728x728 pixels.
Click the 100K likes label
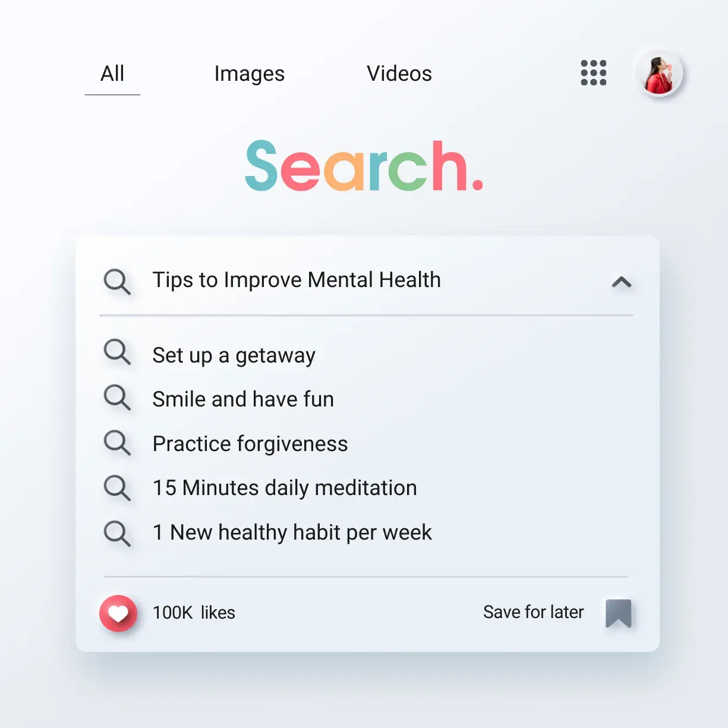tap(194, 613)
